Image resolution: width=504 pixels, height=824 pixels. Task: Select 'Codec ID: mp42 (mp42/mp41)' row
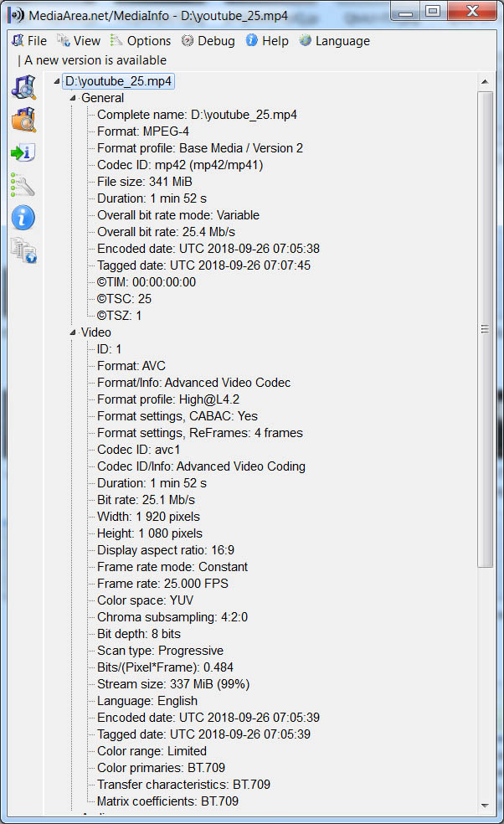pyautogui.click(x=180, y=166)
